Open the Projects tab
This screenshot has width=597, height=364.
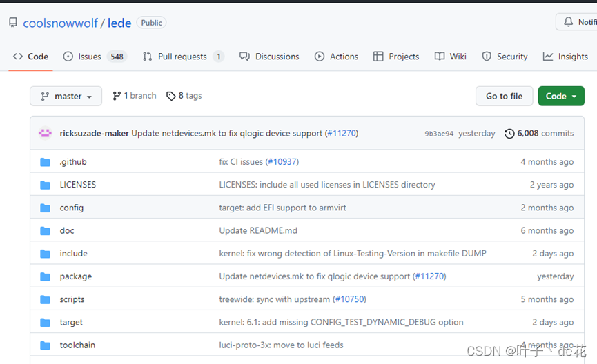coord(396,57)
